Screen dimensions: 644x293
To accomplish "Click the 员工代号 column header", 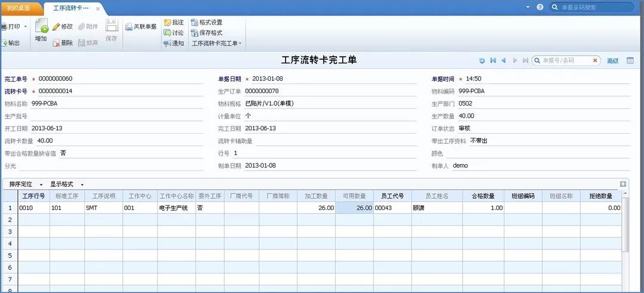I will pyautogui.click(x=392, y=196).
